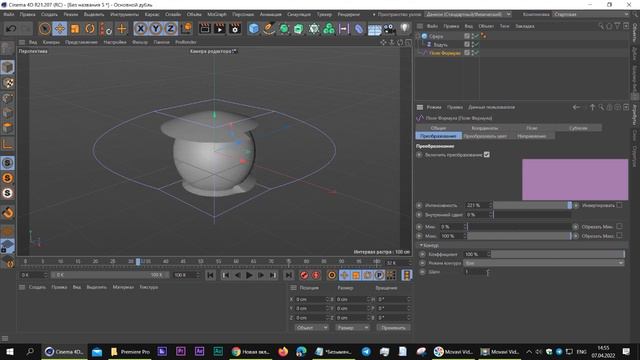
Task: Open render settings clapperboard with gear
Action: [x=235, y=29]
